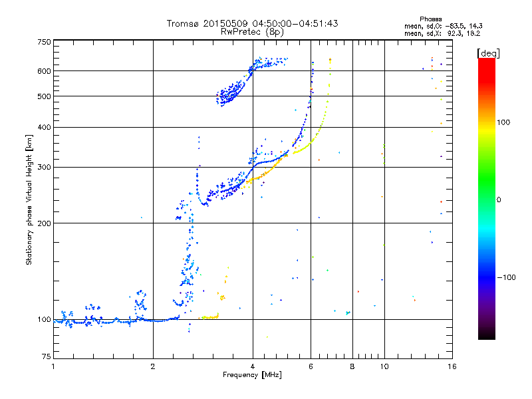
Task: Click the blue echo cluster near 500 km
Action: (231, 93)
